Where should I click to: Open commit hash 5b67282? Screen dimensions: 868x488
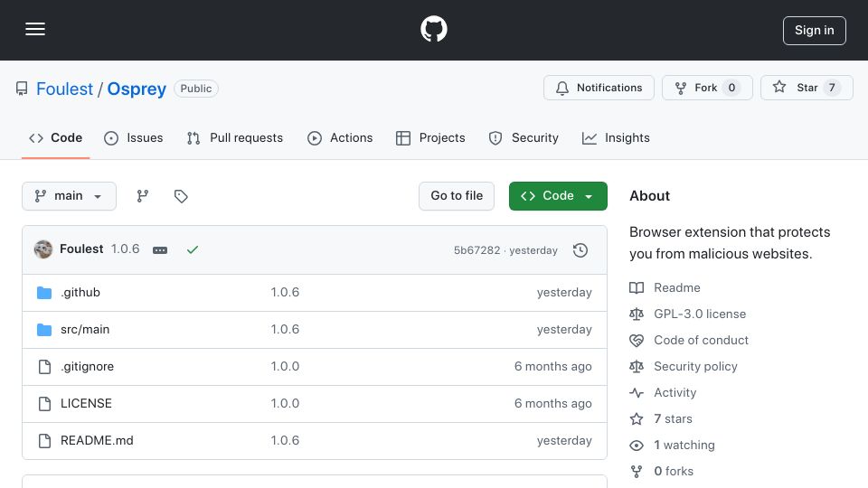[476, 250]
